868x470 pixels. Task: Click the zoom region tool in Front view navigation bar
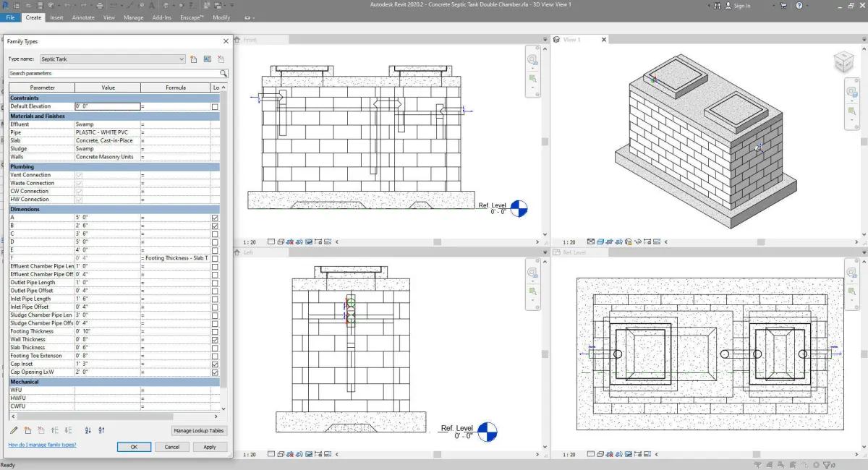(532, 78)
